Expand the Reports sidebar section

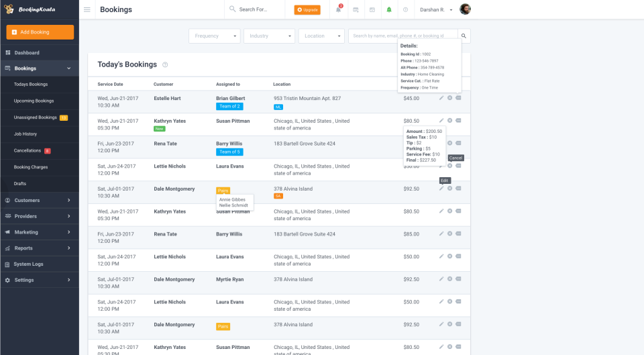(39, 248)
